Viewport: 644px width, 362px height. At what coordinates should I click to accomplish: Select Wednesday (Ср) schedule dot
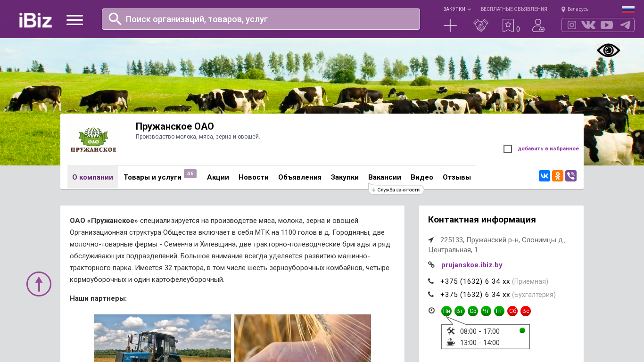coord(473,311)
